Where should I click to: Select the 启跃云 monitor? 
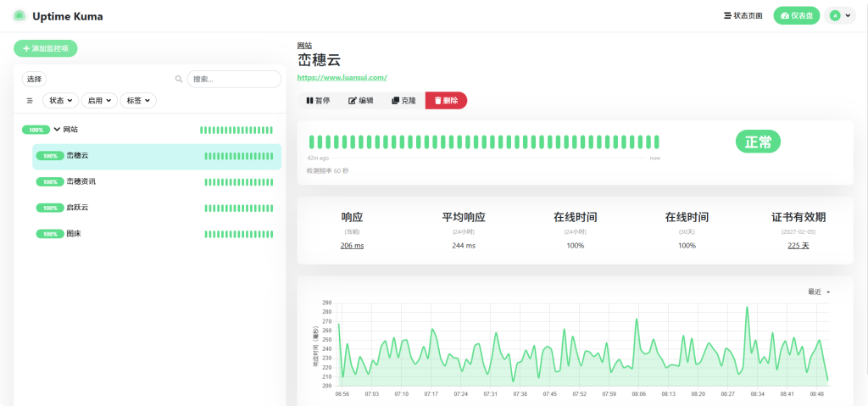point(157,208)
